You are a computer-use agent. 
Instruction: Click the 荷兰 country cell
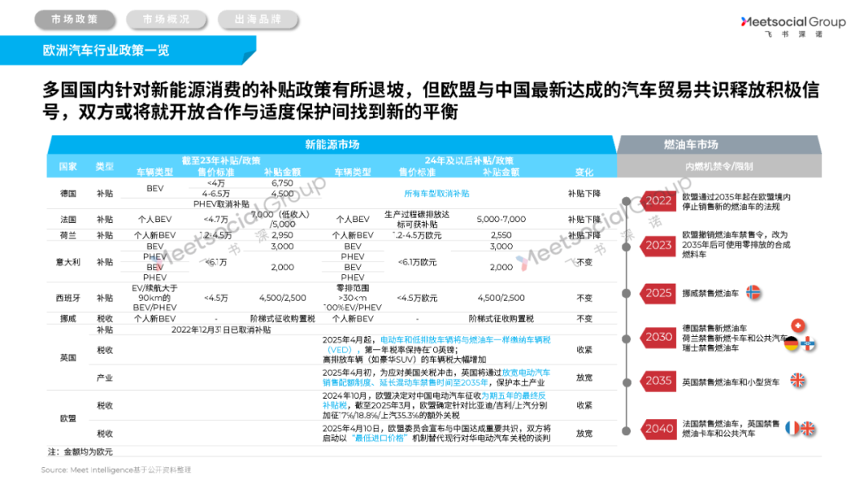pyautogui.click(x=68, y=236)
